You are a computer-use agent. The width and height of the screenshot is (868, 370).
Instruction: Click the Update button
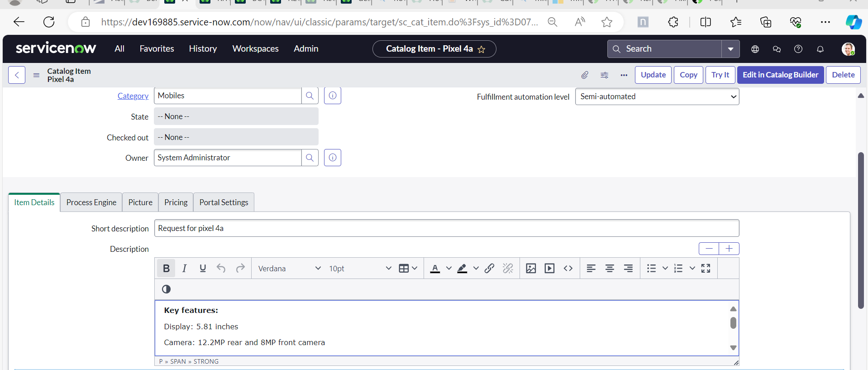coord(653,75)
